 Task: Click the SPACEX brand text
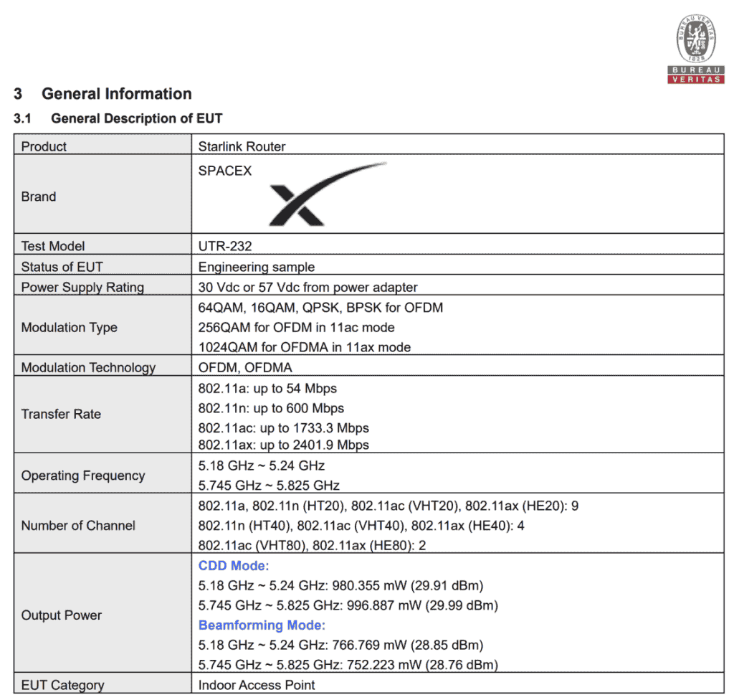click(x=223, y=171)
